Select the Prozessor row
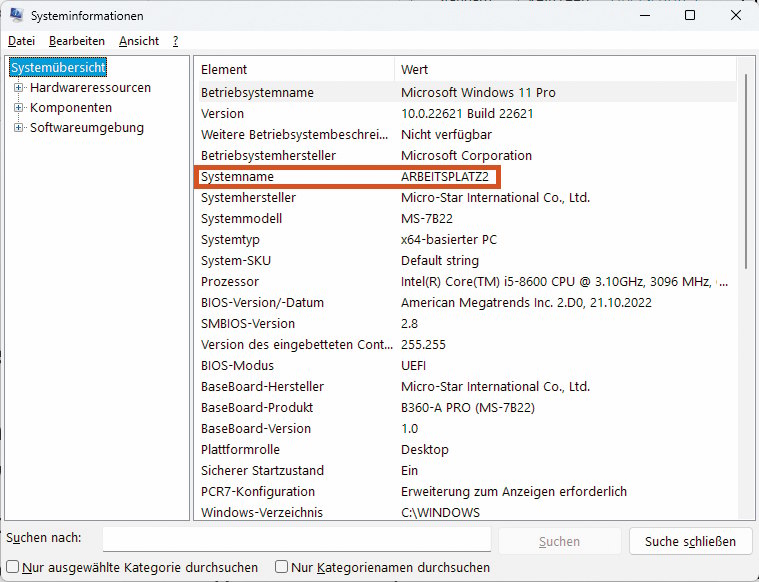This screenshot has height=582, width=759. 296,282
